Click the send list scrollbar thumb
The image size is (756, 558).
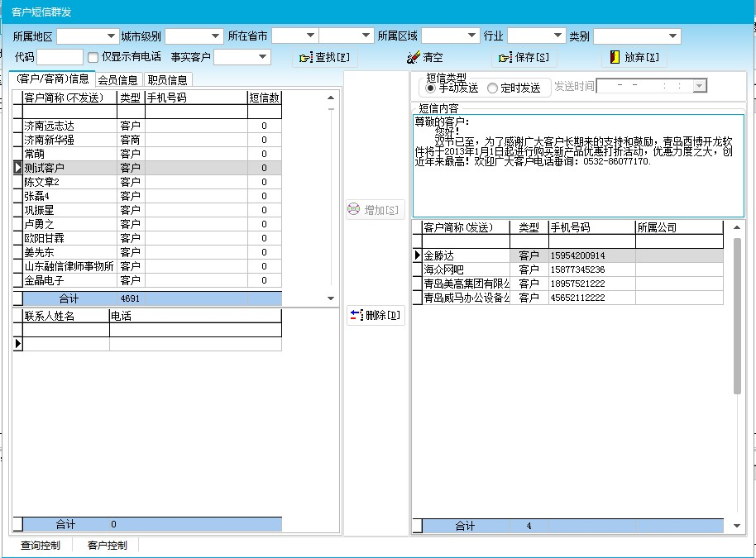[x=737, y=316]
